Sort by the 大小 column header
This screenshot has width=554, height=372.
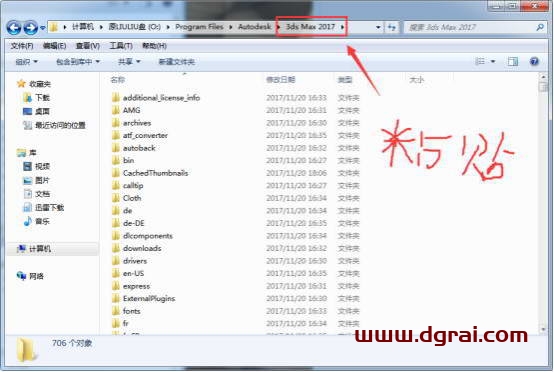coord(416,80)
